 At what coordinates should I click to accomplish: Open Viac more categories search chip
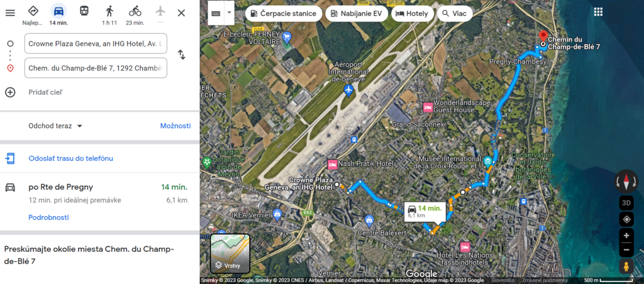click(x=455, y=14)
